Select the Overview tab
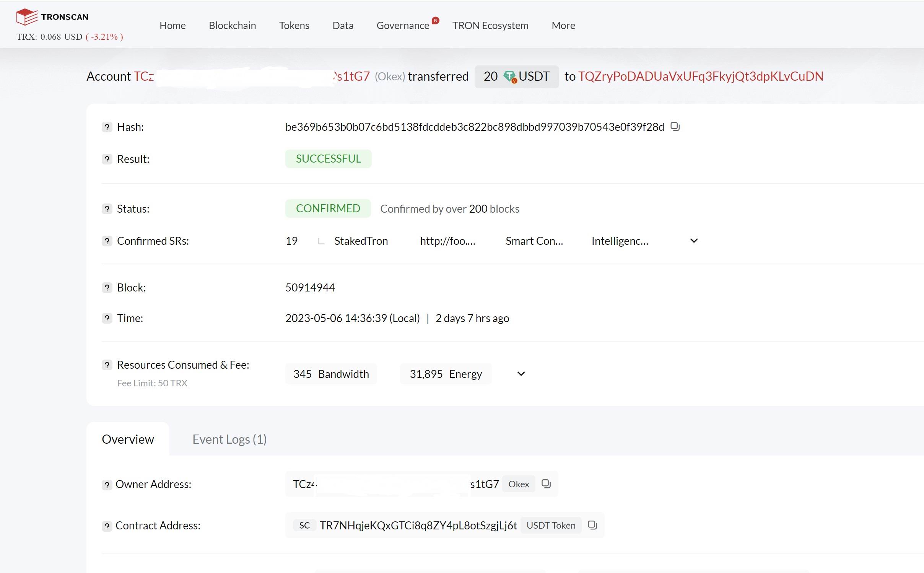 (x=128, y=439)
